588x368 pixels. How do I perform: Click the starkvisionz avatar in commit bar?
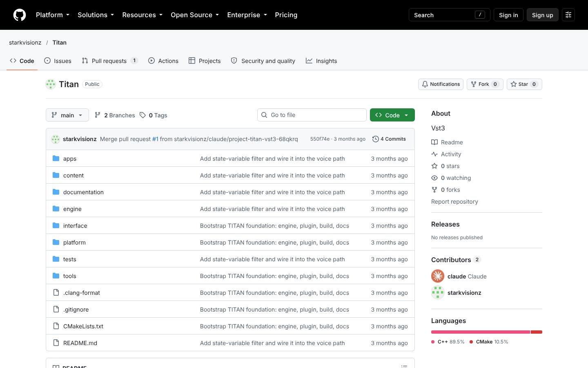point(56,139)
